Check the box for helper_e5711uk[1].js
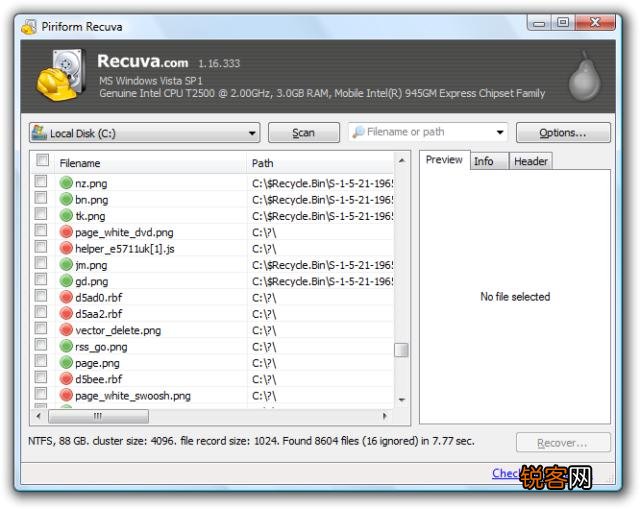The width and height of the screenshot is (640, 509). point(41,247)
